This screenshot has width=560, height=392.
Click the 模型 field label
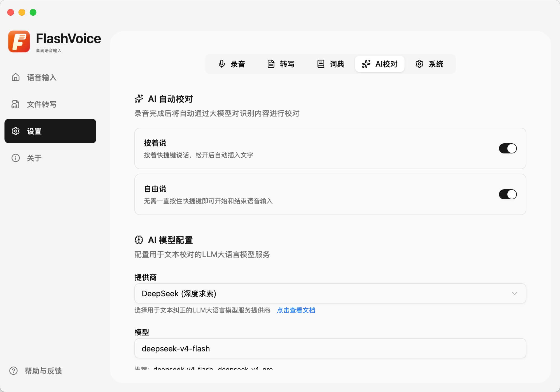point(142,332)
